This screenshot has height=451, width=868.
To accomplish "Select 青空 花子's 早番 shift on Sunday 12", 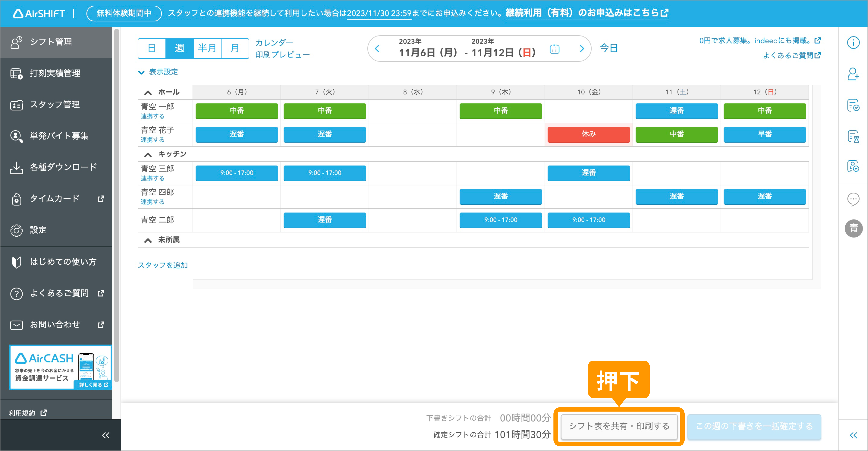I will [765, 134].
